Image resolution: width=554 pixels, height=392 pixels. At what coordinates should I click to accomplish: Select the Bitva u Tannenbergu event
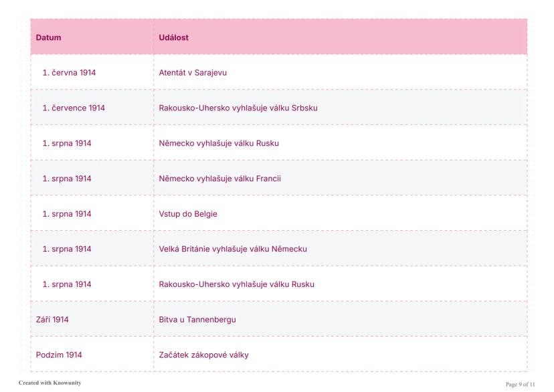click(197, 320)
